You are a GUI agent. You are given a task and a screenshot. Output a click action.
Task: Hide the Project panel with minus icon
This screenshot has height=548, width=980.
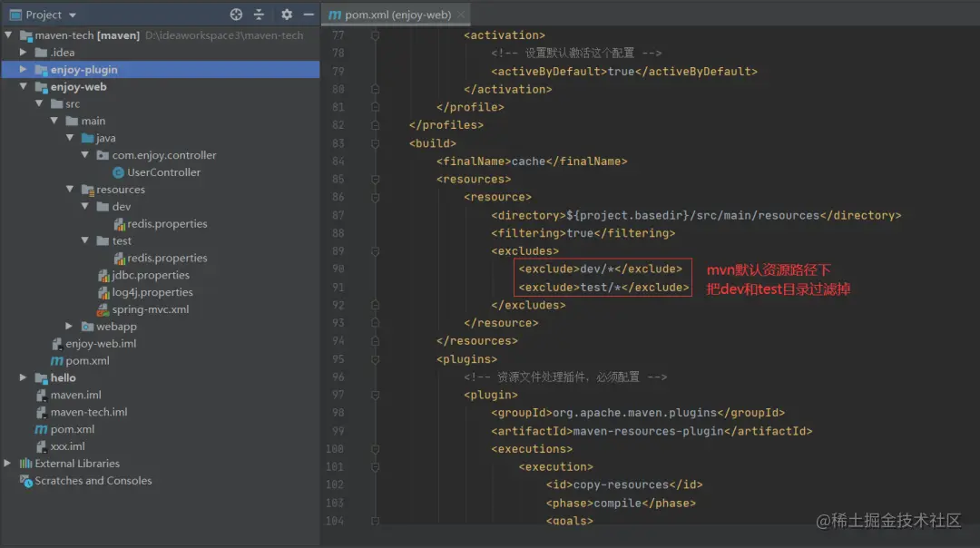coord(309,15)
